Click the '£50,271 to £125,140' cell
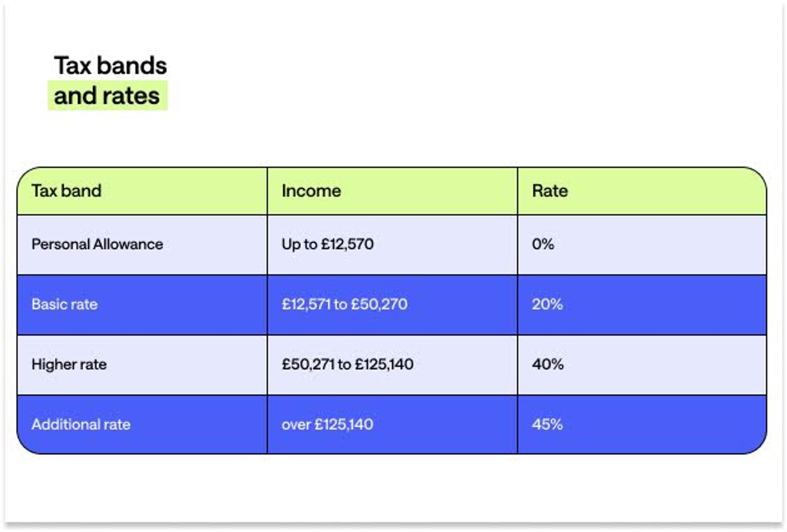The image size is (787, 532). (392, 365)
